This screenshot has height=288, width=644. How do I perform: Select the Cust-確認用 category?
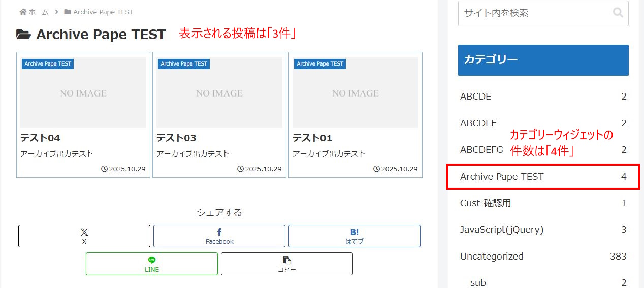(x=486, y=203)
